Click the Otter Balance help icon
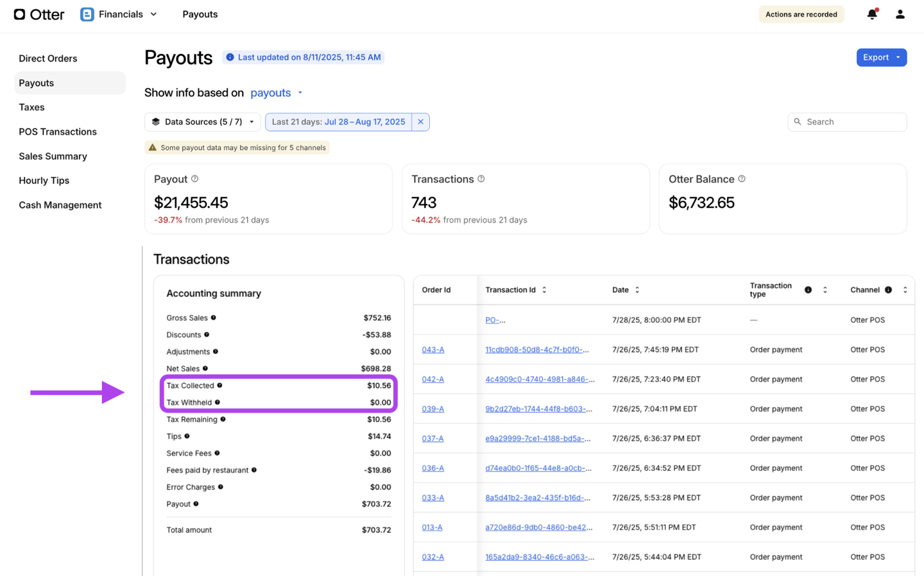 [x=742, y=179]
